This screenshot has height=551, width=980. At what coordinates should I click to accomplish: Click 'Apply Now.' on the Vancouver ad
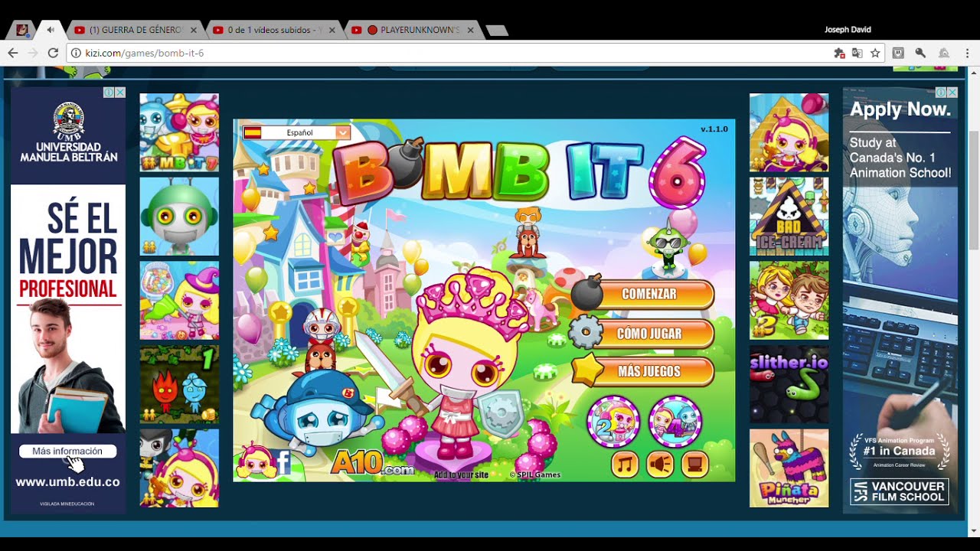(900, 109)
